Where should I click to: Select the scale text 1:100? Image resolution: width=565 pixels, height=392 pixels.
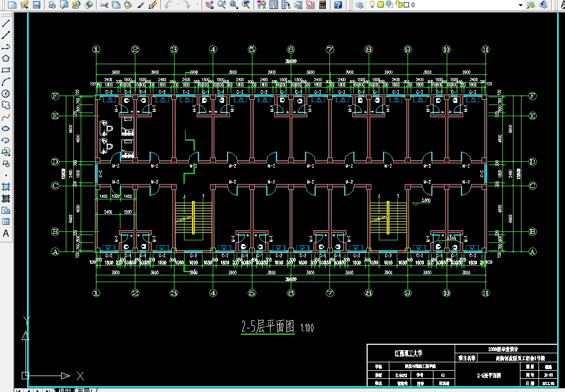pos(307,328)
